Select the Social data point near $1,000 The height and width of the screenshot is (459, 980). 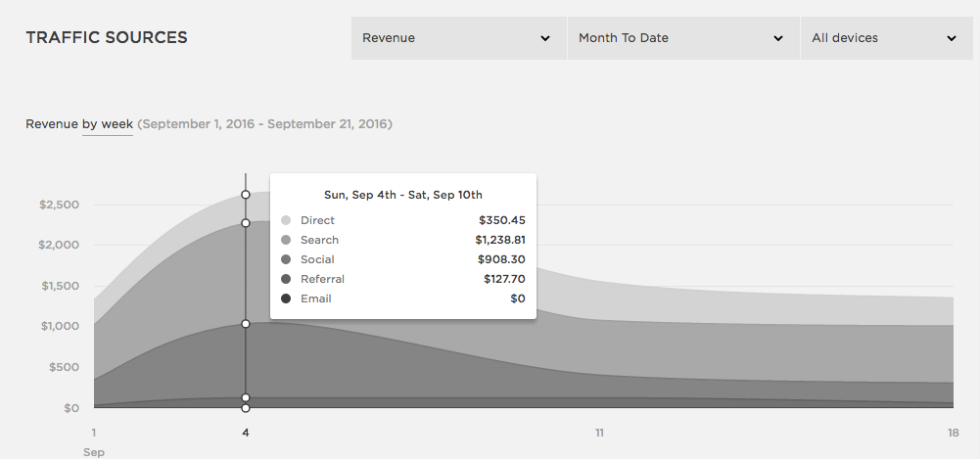(246, 323)
